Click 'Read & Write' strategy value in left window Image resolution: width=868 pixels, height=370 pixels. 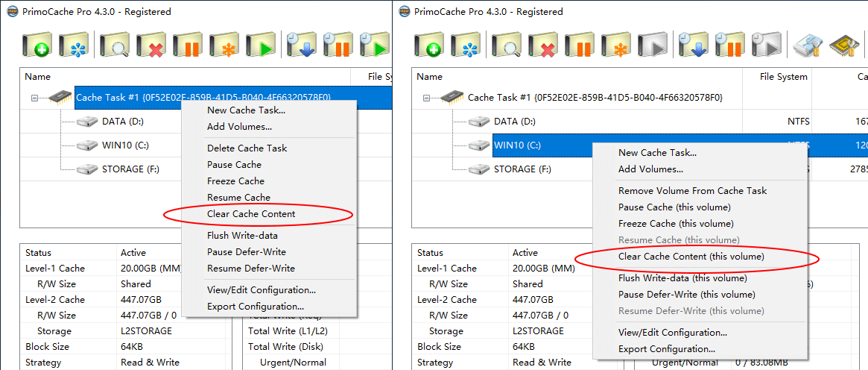[150, 363]
